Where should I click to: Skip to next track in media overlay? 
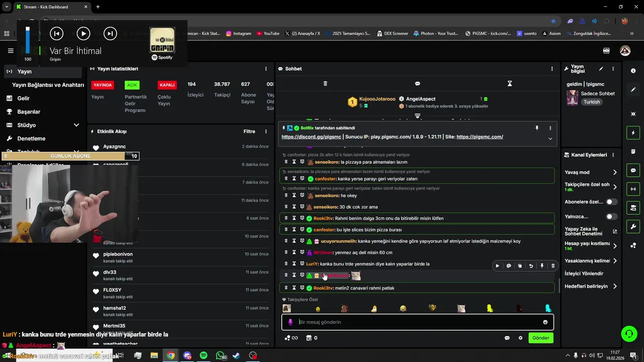110,34
